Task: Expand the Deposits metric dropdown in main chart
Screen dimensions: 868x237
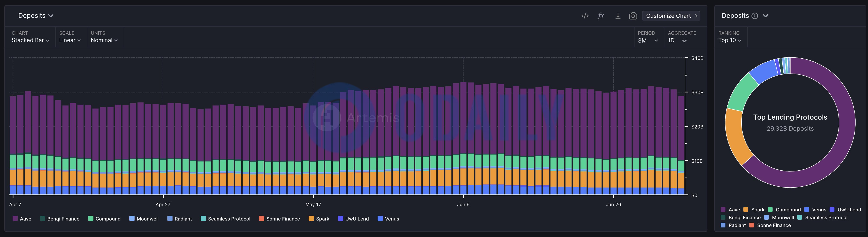Action: click(36, 16)
